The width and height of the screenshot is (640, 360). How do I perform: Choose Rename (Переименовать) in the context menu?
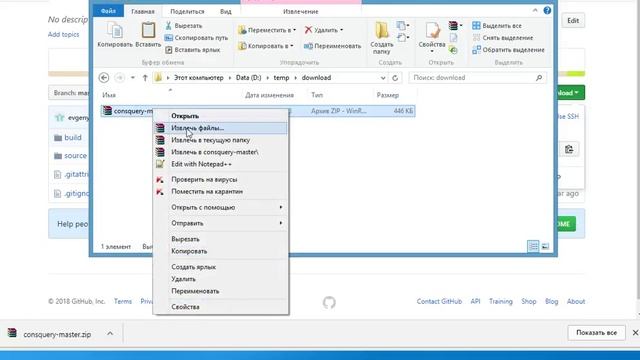[x=220, y=291]
